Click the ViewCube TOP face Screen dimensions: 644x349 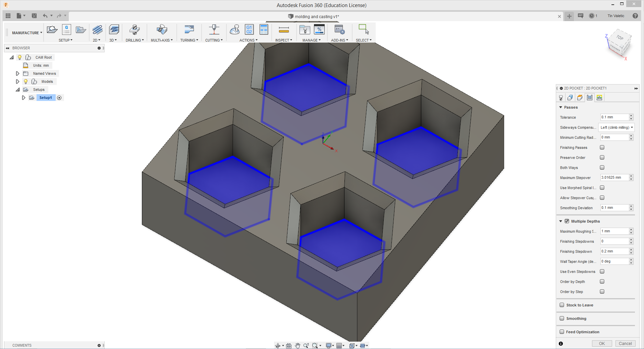620,38
